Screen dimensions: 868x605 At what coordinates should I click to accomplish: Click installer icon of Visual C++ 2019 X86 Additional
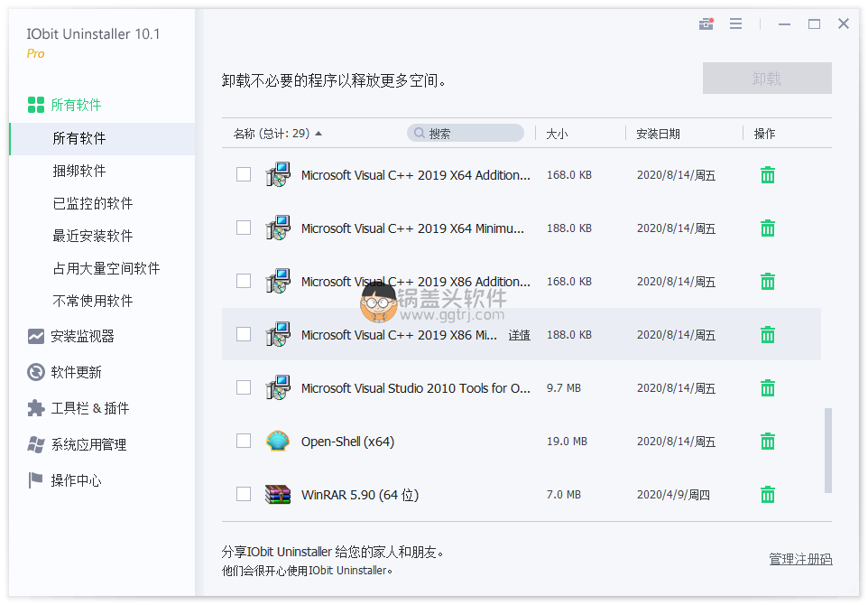(278, 282)
